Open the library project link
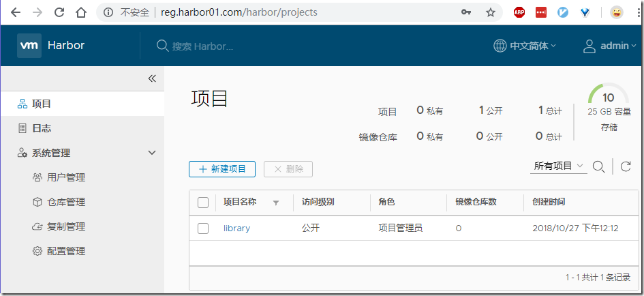This screenshot has width=644, height=296. point(236,228)
